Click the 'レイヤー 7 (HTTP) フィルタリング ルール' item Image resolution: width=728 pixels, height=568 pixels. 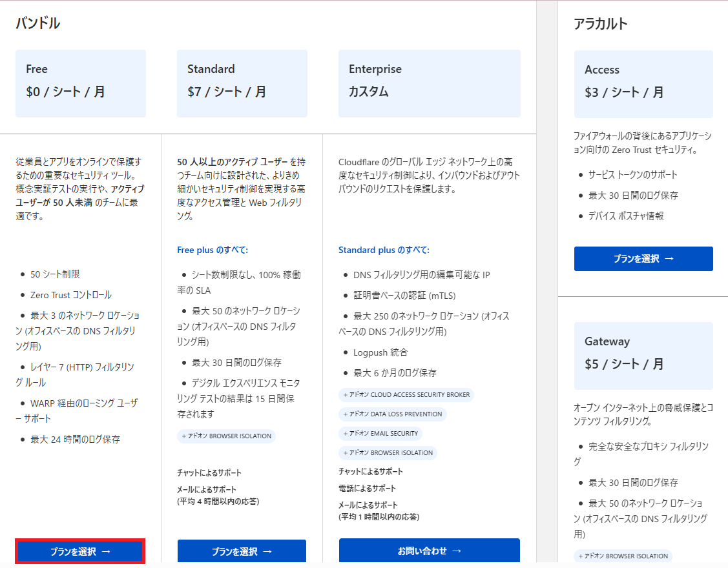(x=76, y=374)
